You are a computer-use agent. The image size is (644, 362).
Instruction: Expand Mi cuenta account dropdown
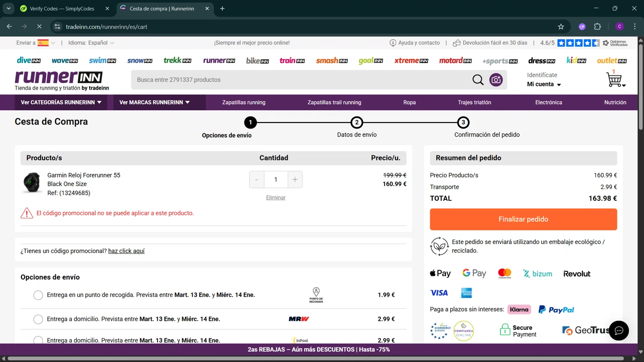coord(544,84)
